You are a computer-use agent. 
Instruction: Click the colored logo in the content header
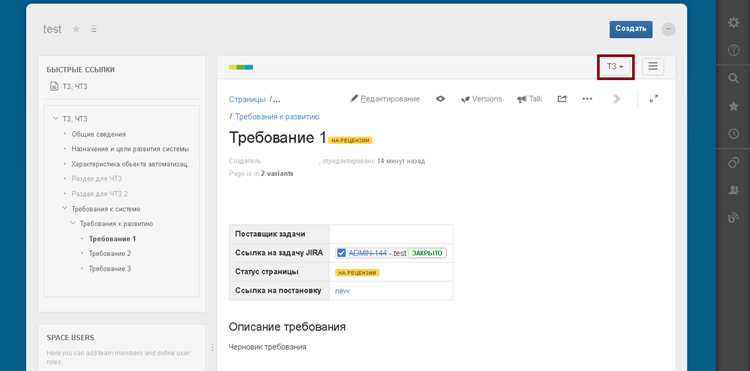tap(241, 67)
